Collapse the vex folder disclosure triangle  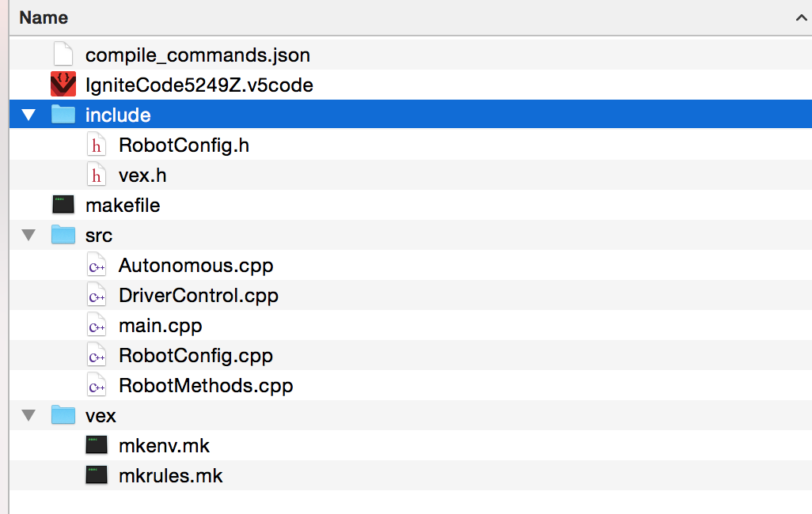(x=29, y=416)
